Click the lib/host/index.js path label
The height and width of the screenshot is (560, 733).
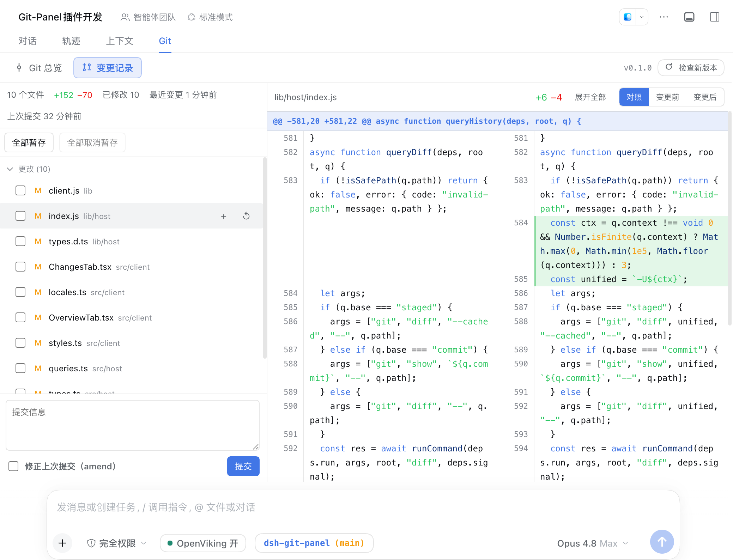click(305, 97)
